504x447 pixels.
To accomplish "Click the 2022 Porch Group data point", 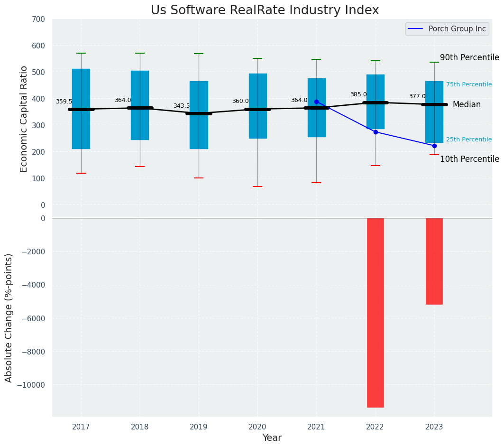I will [x=376, y=132].
